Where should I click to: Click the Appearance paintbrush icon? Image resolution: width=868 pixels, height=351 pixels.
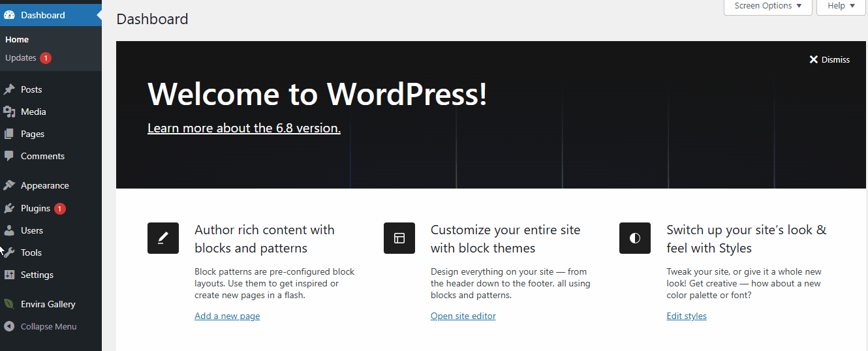9,185
